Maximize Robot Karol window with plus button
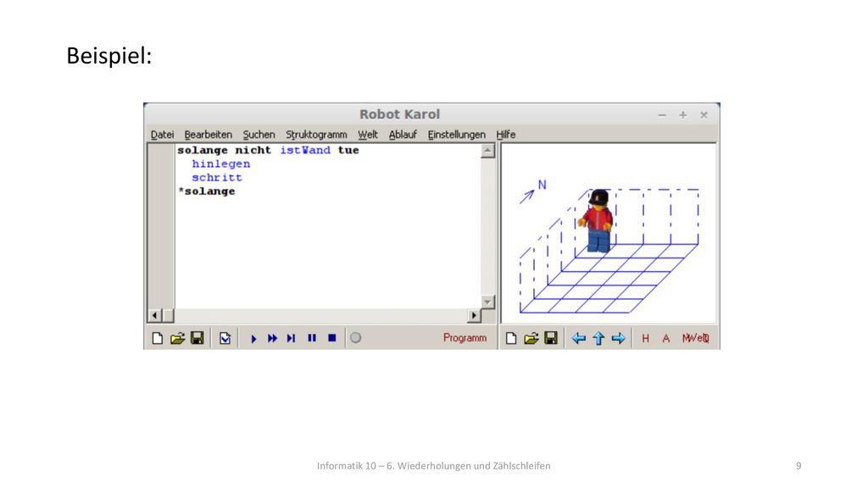The width and height of the screenshot is (868, 488). coord(682,114)
